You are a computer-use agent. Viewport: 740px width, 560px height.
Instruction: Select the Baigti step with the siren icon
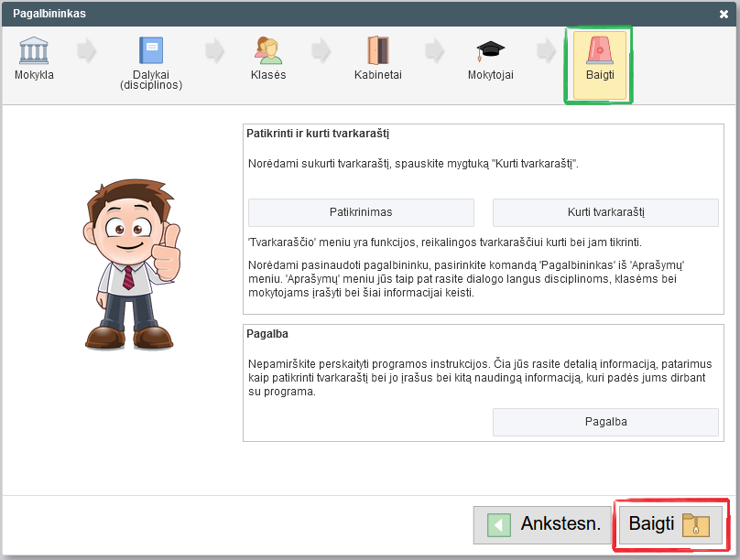pyautogui.click(x=599, y=65)
